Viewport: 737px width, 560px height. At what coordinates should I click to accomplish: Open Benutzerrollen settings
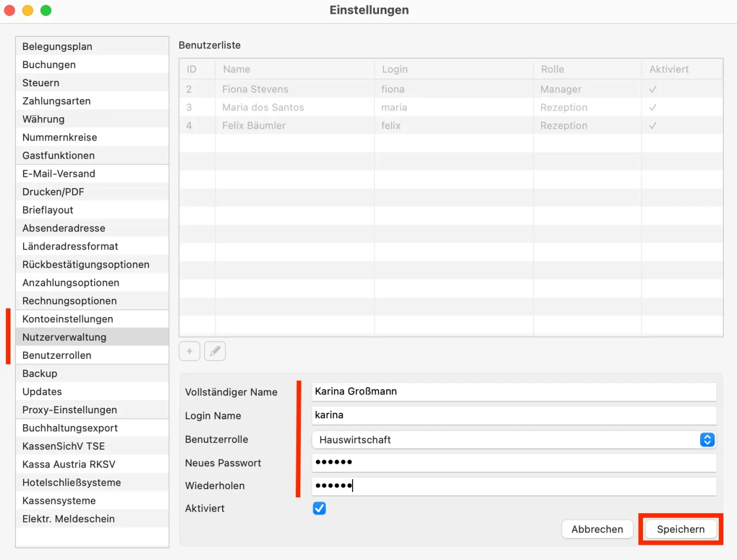pos(92,354)
